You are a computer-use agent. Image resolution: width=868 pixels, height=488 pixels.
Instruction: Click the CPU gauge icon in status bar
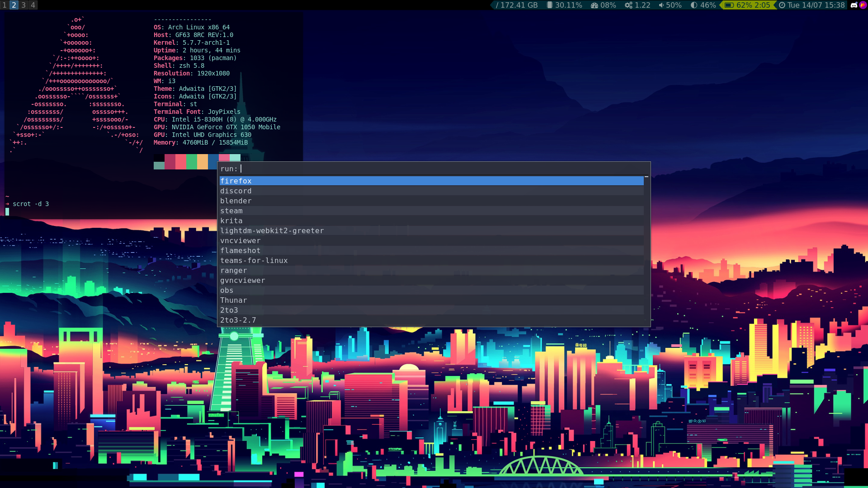tap(594, 5)
